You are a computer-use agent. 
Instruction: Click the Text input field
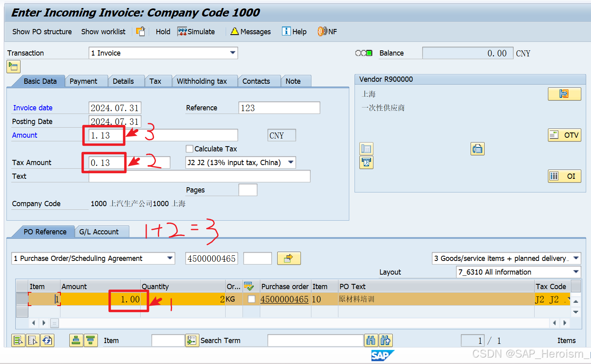199,176
